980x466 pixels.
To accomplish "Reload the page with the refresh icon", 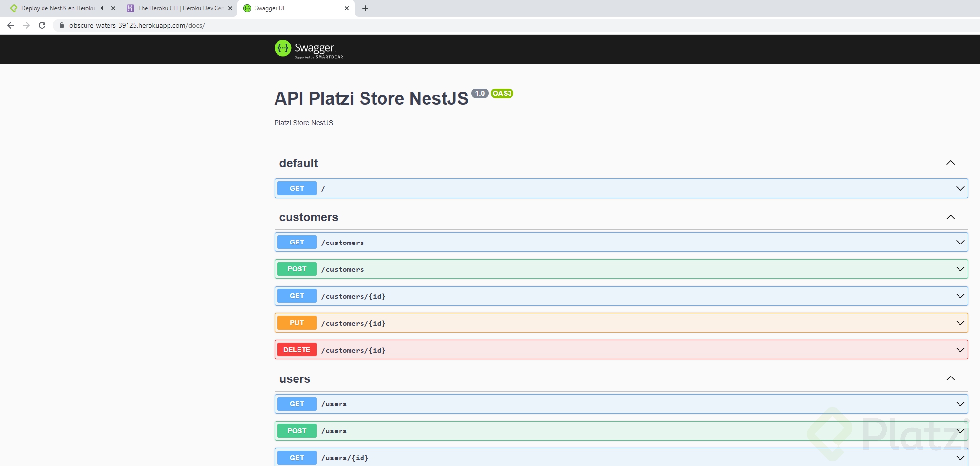I will click(42, 25).
